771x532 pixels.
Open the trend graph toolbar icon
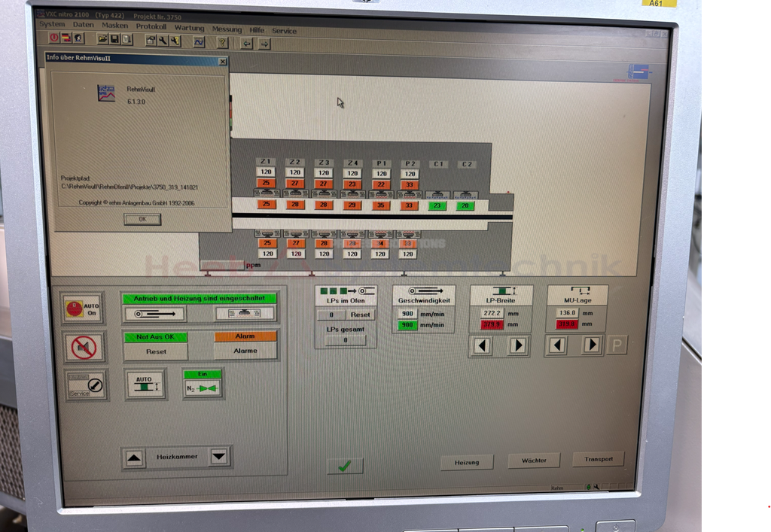[199, 42]
